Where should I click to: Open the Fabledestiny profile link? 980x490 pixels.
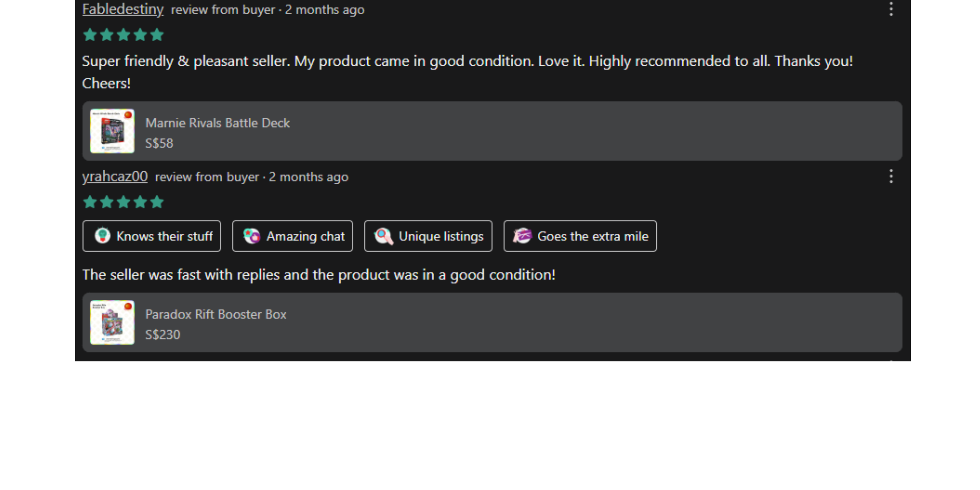point(122,9)
